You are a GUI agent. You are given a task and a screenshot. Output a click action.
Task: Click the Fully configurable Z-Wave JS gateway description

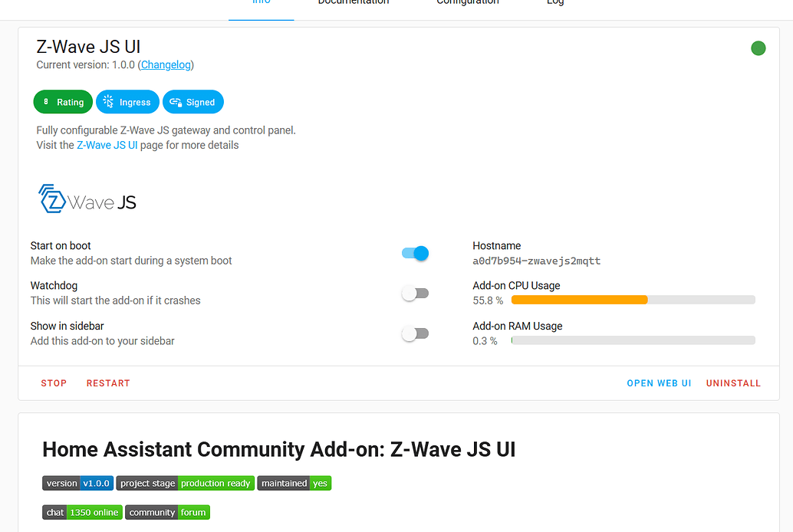166,130
